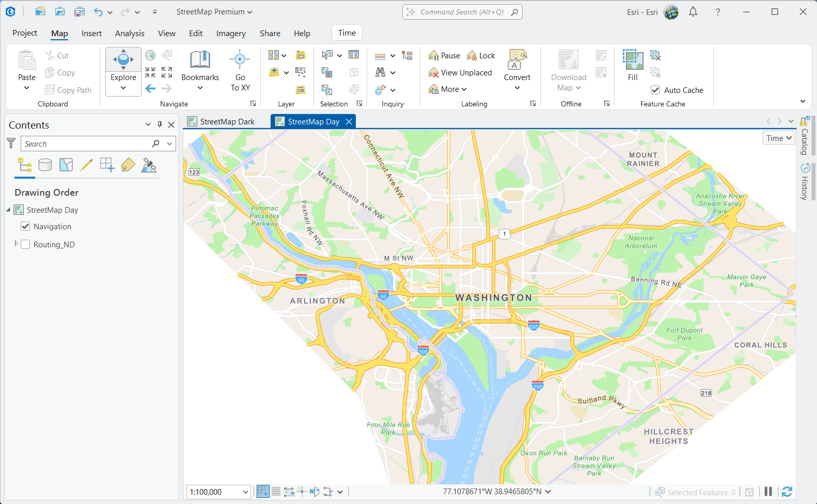List by Editing pencil icon

pos(87,165)
